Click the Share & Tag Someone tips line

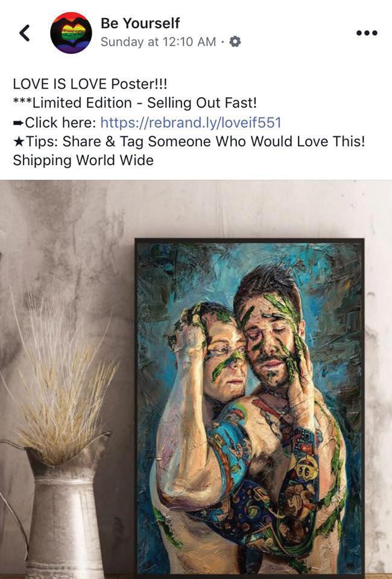tap(189, 141)
